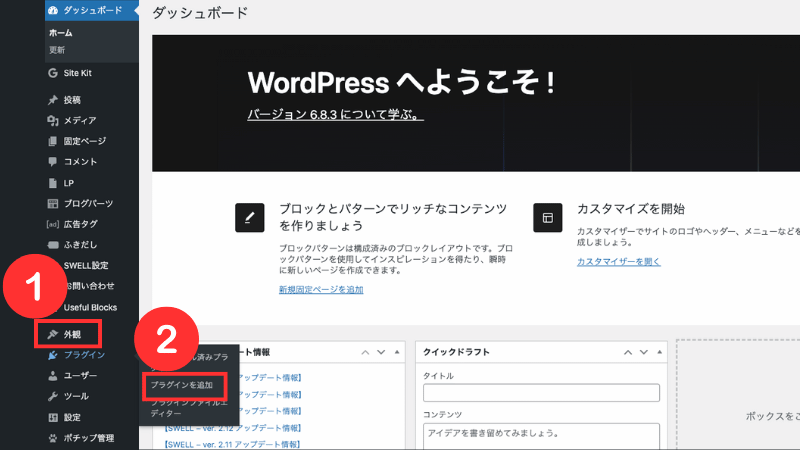800x450 pixels.
Task: Open LP via the document icon
Action: click(x=53, y=183)
